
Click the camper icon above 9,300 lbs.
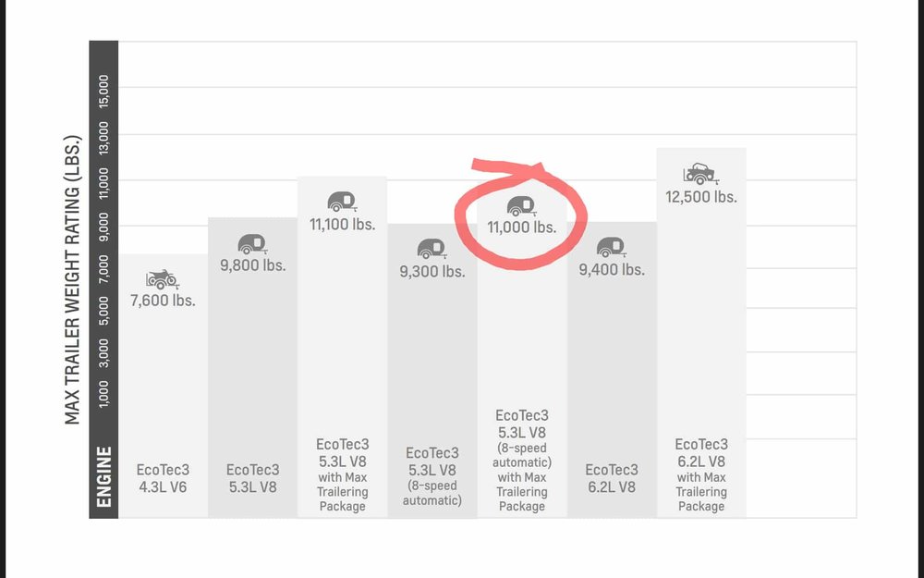tap(431, 248)
